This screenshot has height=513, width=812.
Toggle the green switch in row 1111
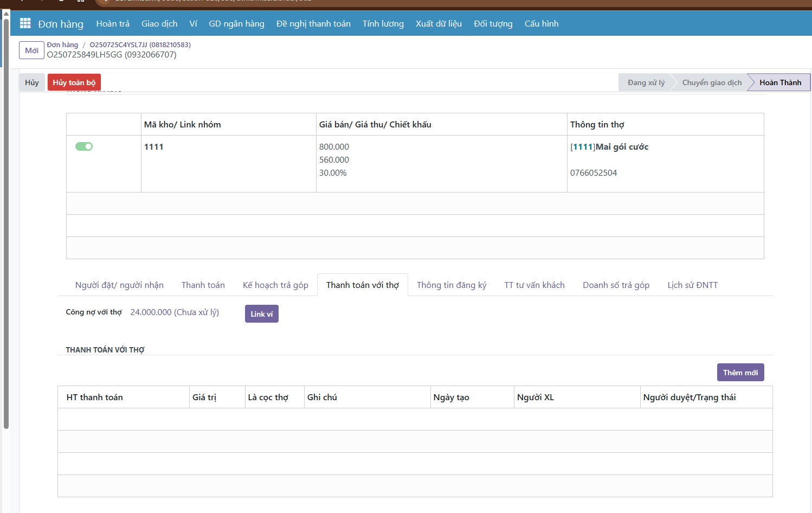click(84, 146)
